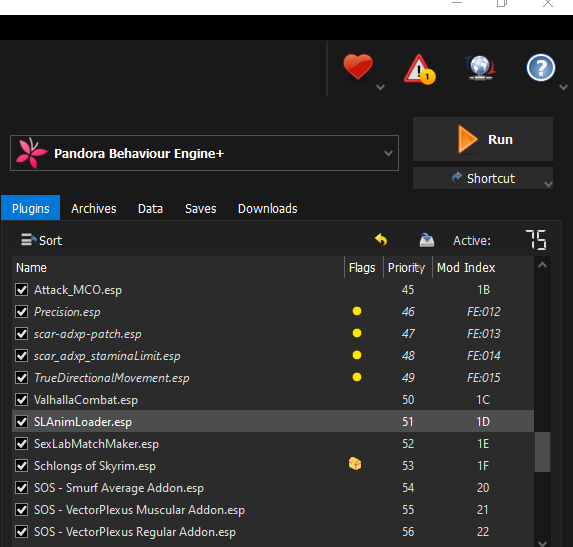
Task: Sort by the Name column header
Action: pyautogui.click(x=178, y=267)
